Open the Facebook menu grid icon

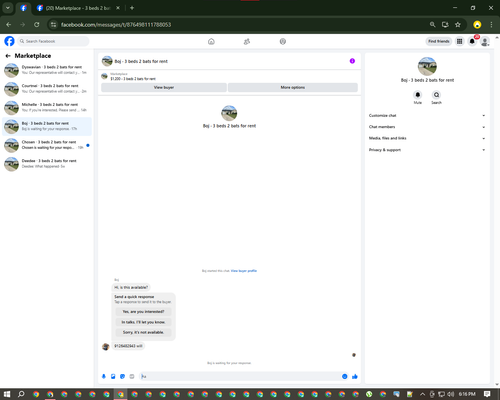[x=459, y=41]
